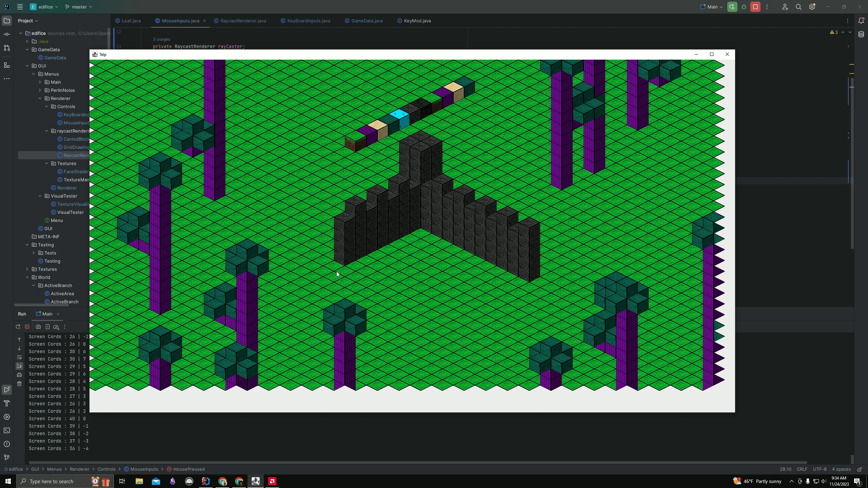Open the Build hammer tool window
The image size is (868, 488).
pyautogui.click(x=7, y=403)
